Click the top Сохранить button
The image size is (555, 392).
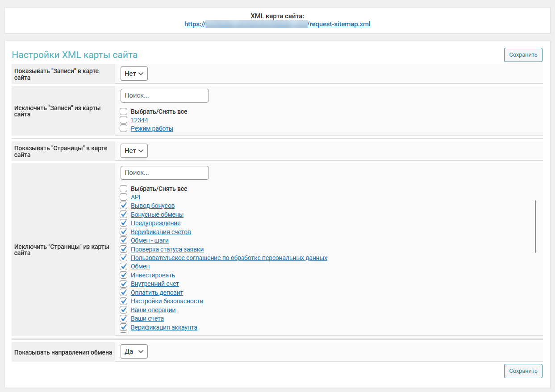(x=523, y=55)
